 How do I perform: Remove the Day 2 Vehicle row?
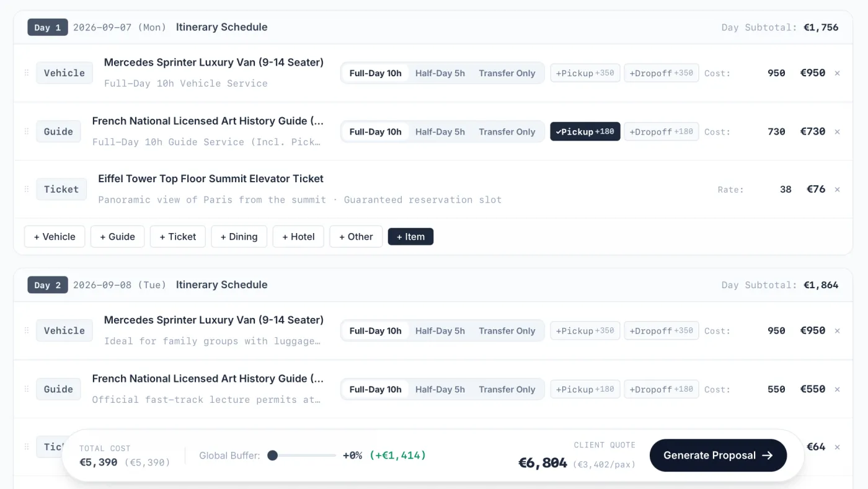837,331
